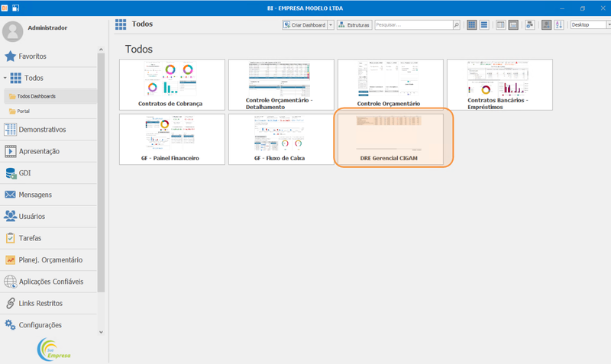Click the BI app icon in title bar
This screenshot has width=611, height=364.
(x=5, y=8)
